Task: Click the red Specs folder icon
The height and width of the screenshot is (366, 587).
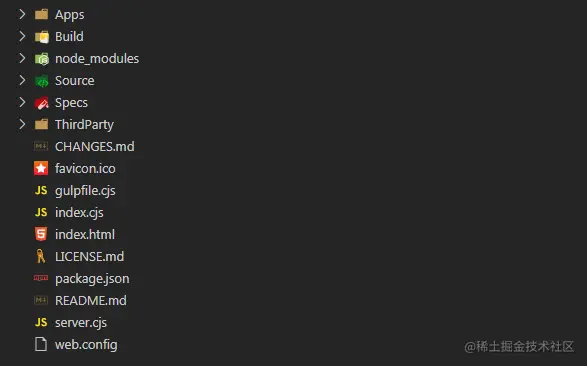Action: tap(42, 103)
